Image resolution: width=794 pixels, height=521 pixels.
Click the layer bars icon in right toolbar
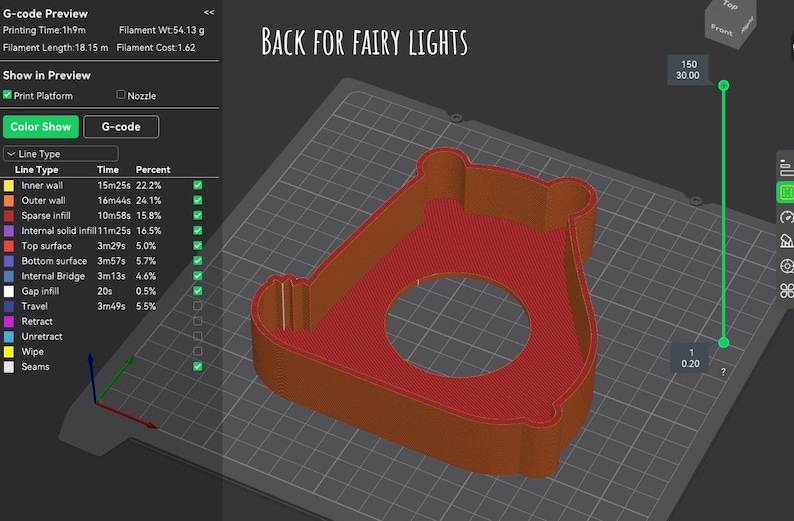786,168
